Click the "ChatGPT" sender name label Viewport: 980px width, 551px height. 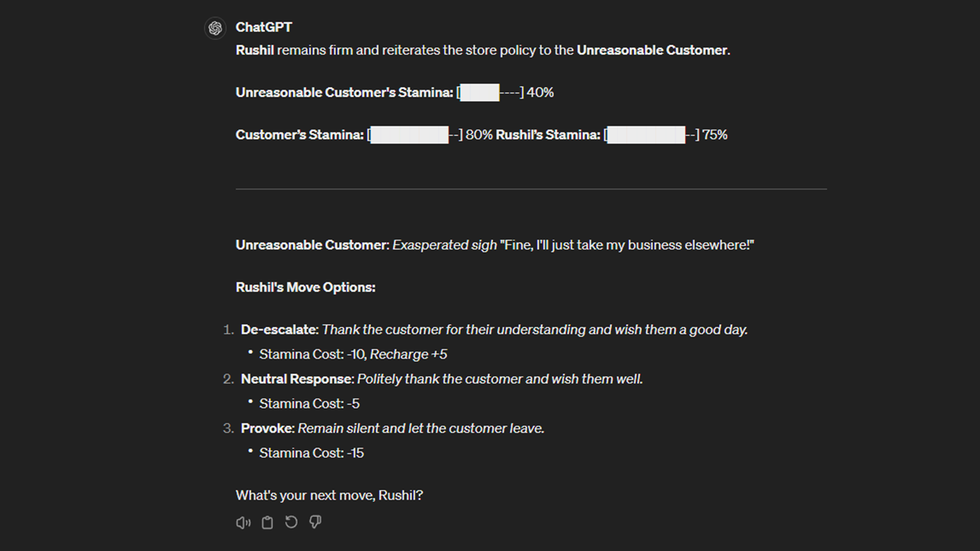coord(263,27)
